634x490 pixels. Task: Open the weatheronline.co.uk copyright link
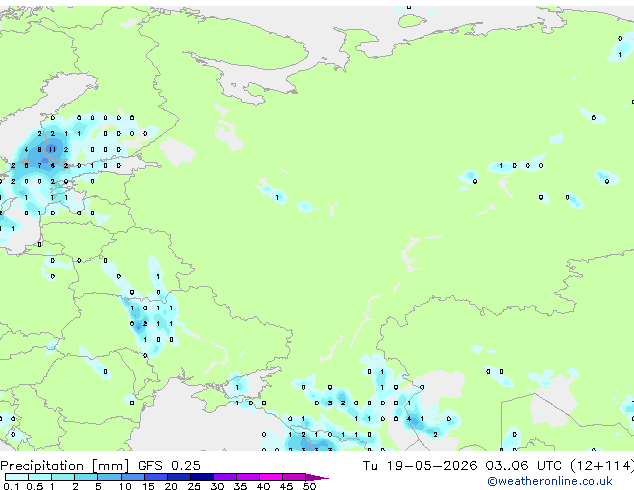tap(550, 481)
